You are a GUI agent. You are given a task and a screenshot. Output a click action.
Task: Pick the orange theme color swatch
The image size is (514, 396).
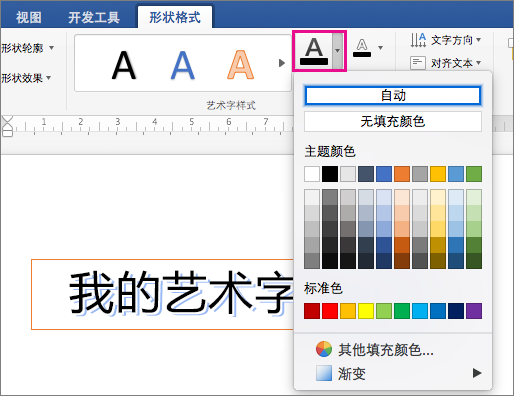402,174
